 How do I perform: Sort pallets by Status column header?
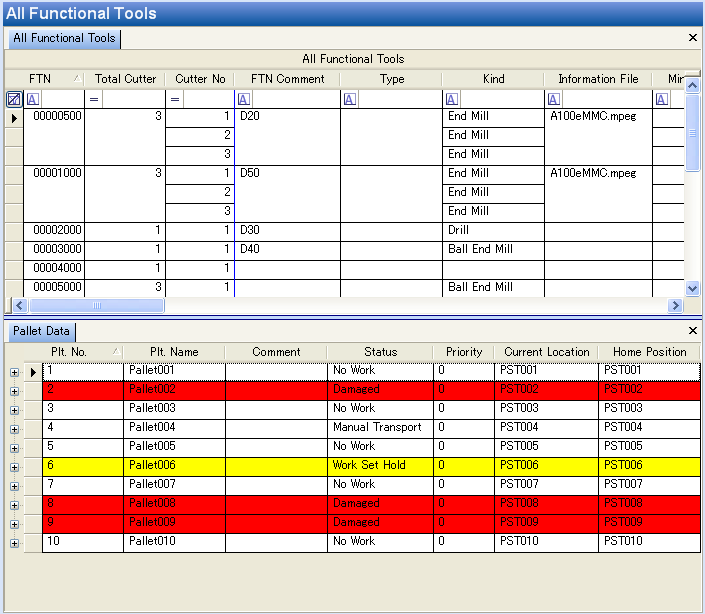380,352
